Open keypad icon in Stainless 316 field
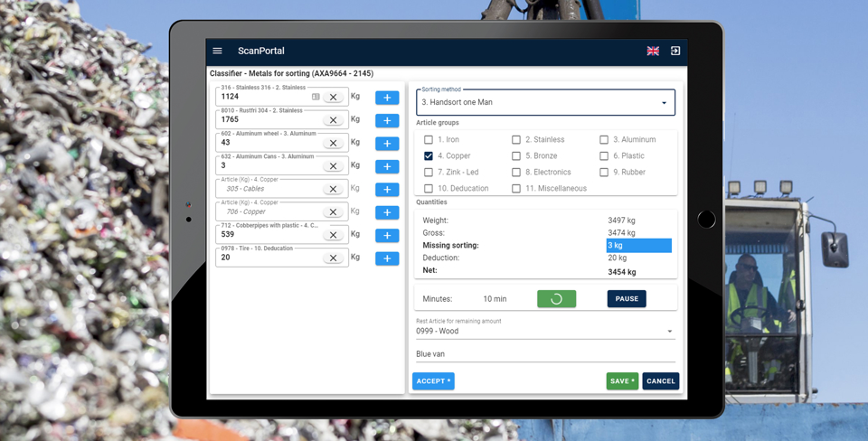This screenshot has width=868, height=441. pyautogui.click(x=316, y=97)
